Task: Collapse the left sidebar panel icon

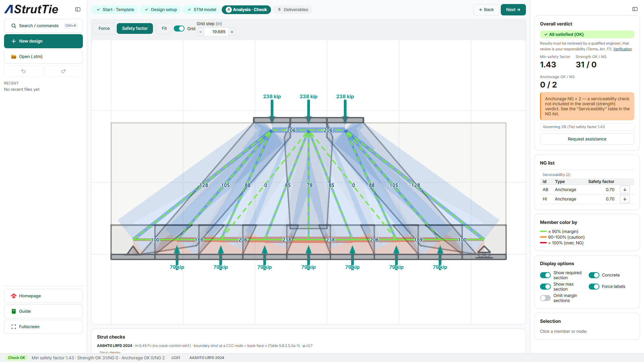Action: (x=78, y=9)
